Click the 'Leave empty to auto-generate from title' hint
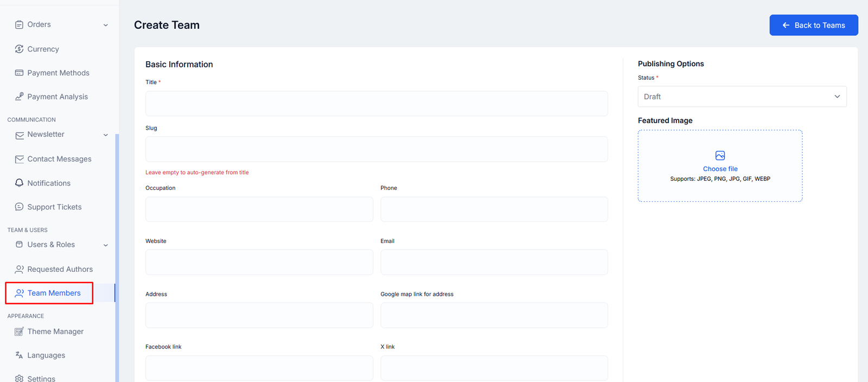Viewport: 868px width, 382px height. [x=197, y=173]
